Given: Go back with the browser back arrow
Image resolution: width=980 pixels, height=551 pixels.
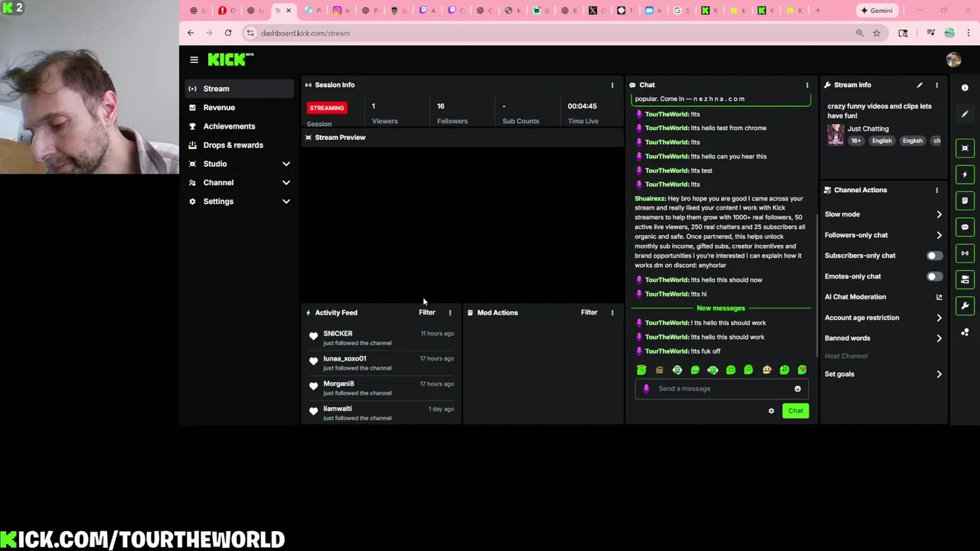Looking at the screenshot, I should click(x=191, y=33).
